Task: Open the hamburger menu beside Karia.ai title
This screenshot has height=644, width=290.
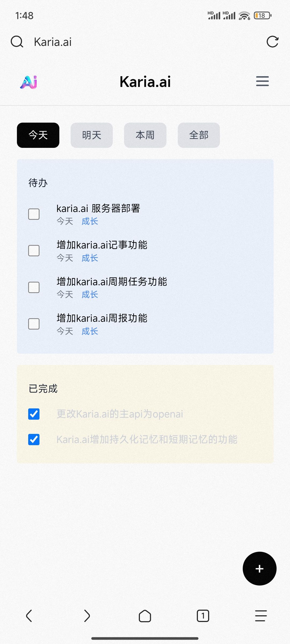Action: click(262, 81)
